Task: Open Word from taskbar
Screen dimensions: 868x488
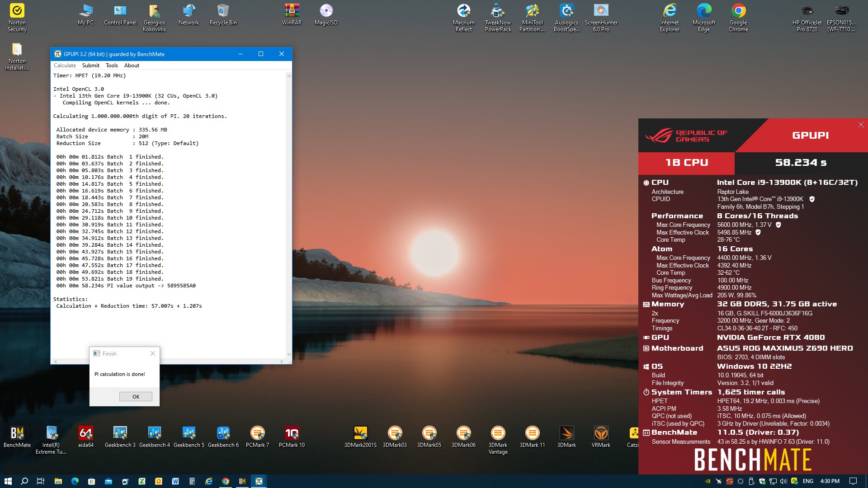Action: point(175,481)
